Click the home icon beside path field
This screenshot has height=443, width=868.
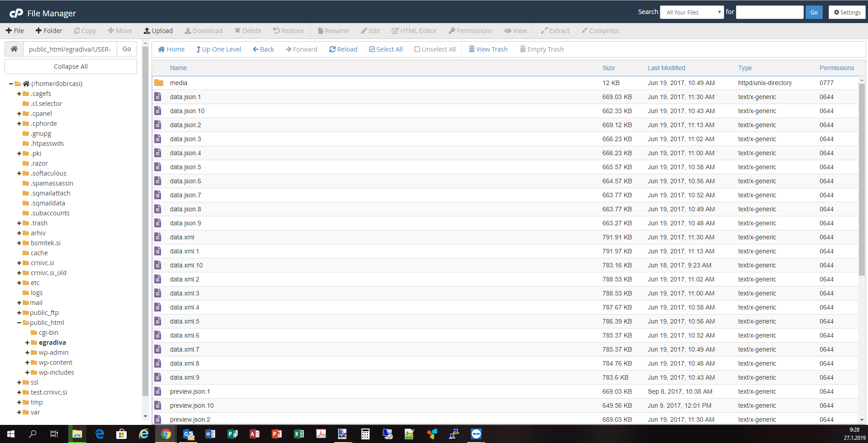[14, 49]
